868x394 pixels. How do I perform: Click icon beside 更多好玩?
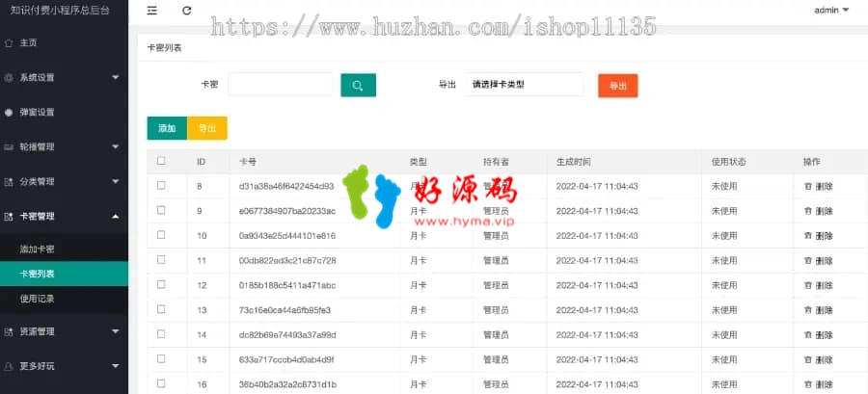click(9, 366)
